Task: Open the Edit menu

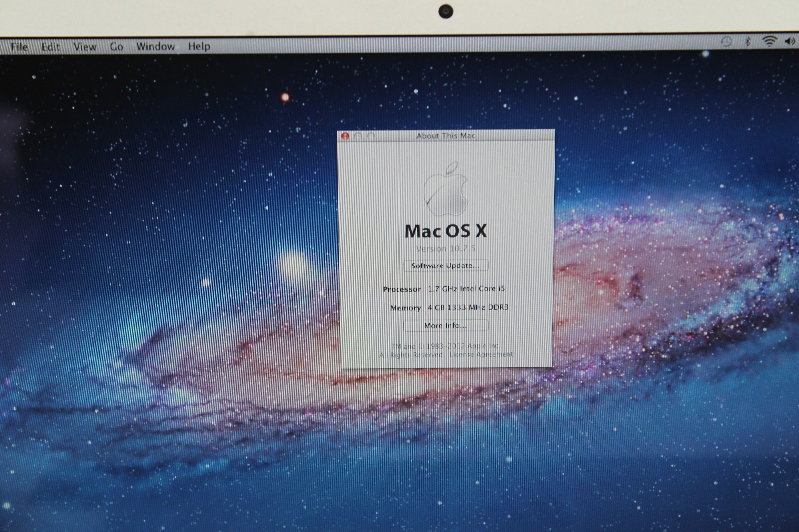Action: coord(50,47)
